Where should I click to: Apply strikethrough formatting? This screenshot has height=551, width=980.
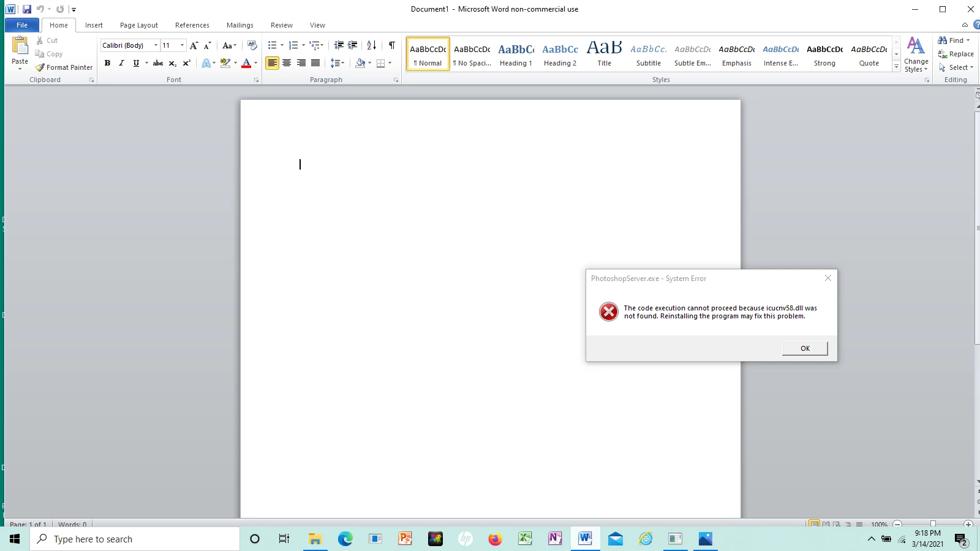[158, 63]
